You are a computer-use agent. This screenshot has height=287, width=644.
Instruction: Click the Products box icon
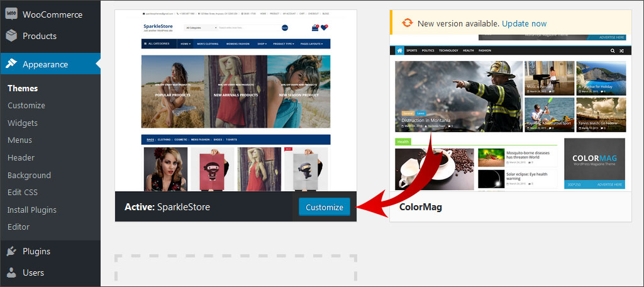tap(11, 36)
